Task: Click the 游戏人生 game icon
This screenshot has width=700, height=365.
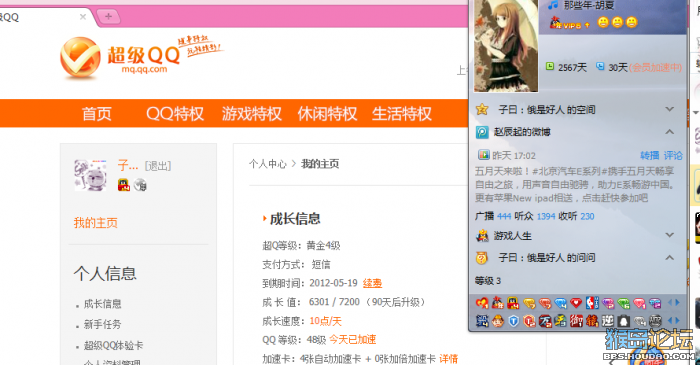Action: coord(482,235)
